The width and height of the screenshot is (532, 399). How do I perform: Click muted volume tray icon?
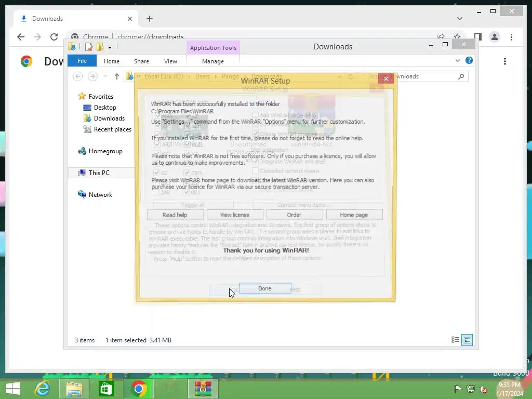pyautogui.click(x=483, y=389)
